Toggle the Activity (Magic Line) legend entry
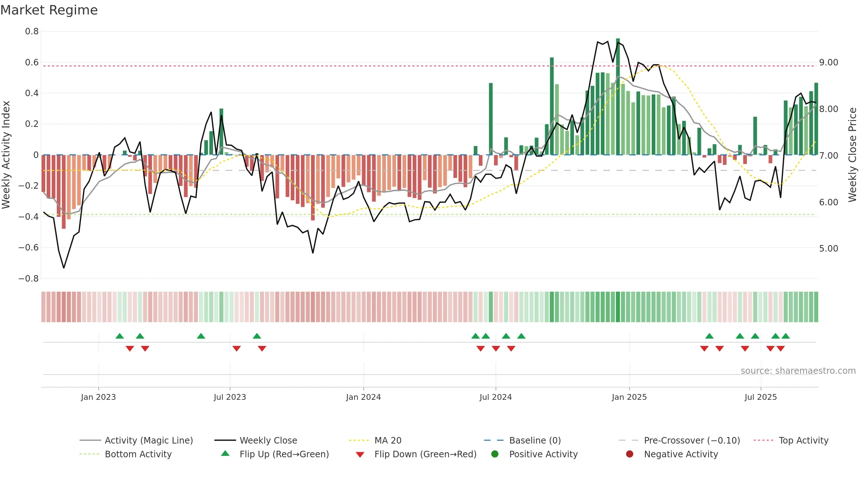The width and height of the screenshot is (868, 488). point(136,440)
